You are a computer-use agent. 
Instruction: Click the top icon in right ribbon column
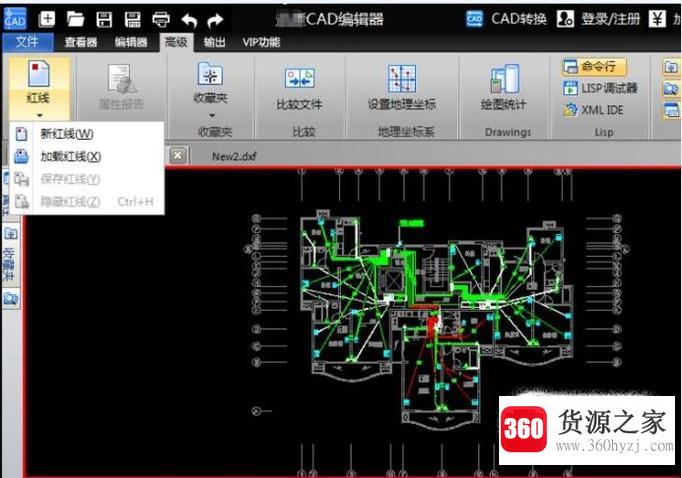pos(671,67)
